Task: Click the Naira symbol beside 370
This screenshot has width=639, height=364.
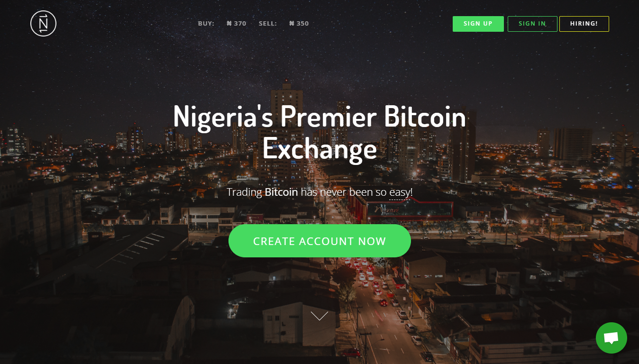Action: pos(229,23)
